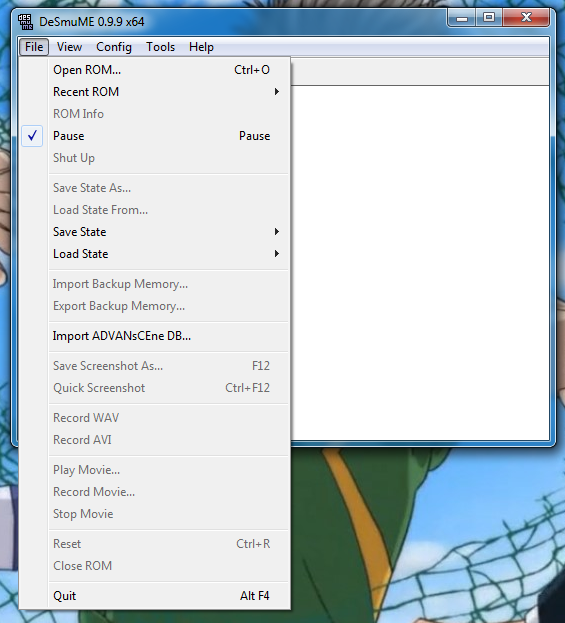Image resolution: width=565 pixels, height=623 pixels.
Task: Choose Close ROM entry
Action: [155, 566]
